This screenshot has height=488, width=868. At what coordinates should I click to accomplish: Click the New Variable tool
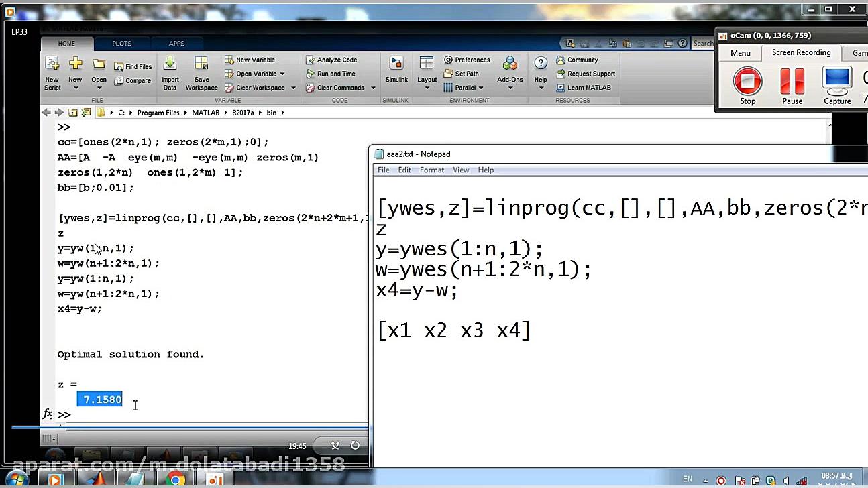[250, 60]
